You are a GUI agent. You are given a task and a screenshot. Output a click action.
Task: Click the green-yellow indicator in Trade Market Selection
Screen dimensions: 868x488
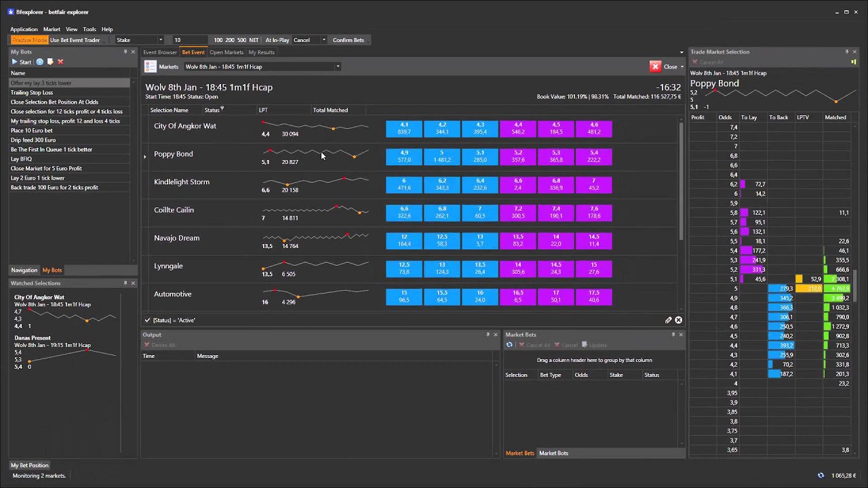pyautogui.click(x=854, y=62)
